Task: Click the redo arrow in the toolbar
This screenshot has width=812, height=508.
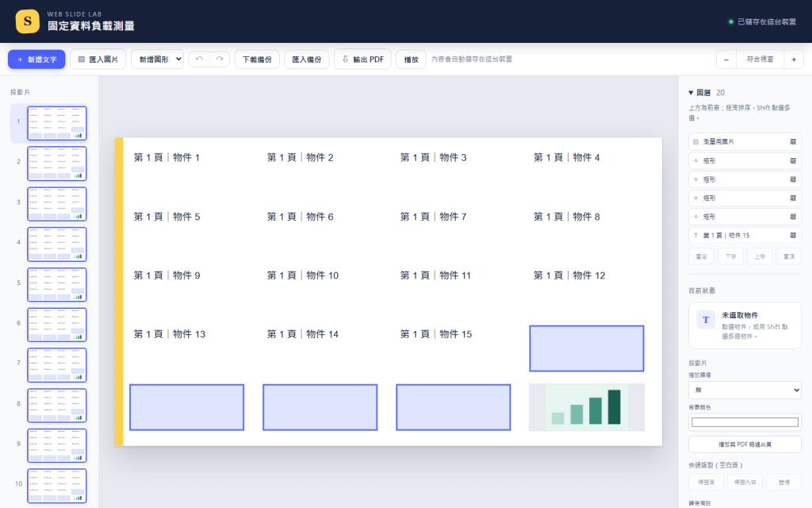Action: [220, 59]
